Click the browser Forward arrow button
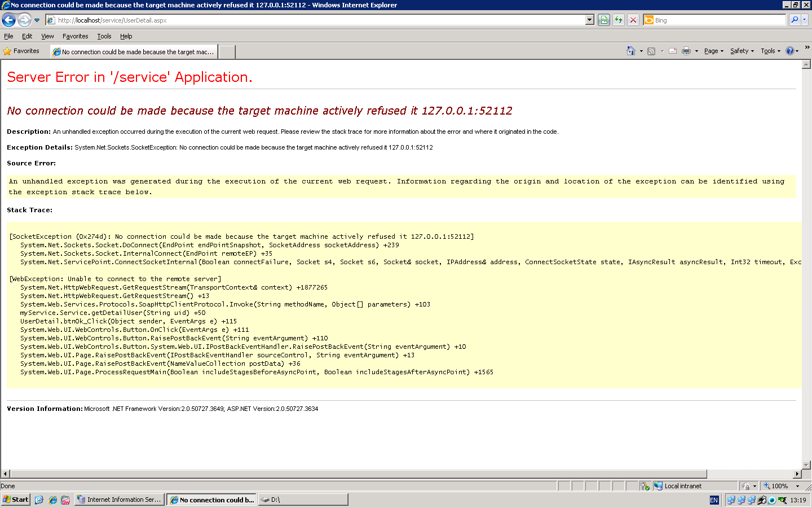Image resolution: width=812 pixels, height=508 pixels. pyautogui.click(x=24, y=20)
